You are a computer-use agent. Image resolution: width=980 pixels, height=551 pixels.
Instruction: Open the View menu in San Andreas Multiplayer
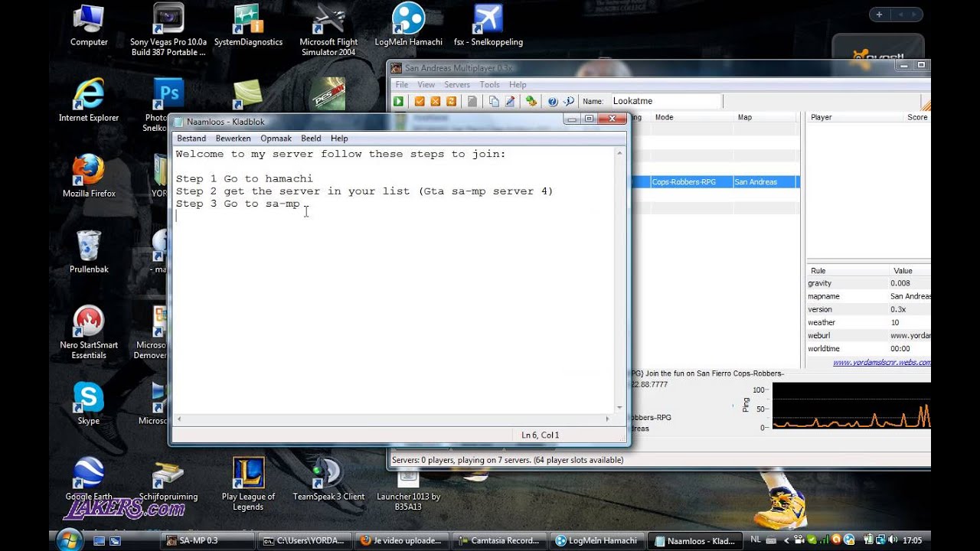[x=426, y=85]
